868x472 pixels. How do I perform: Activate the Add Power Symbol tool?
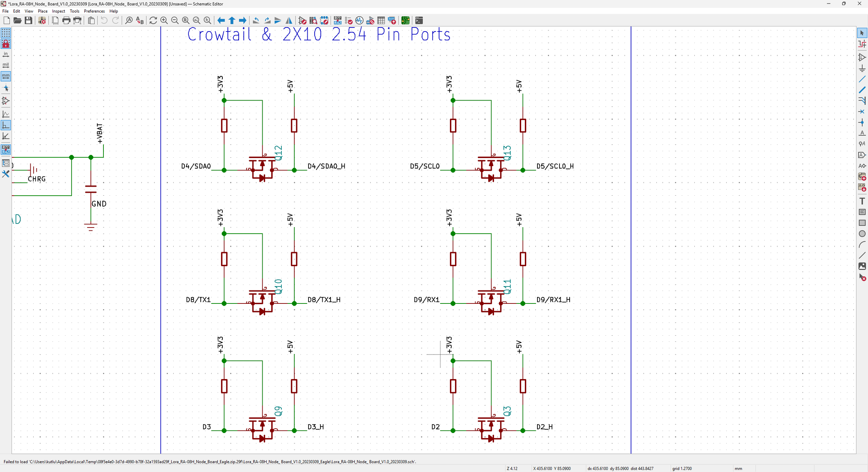coord(862,68)
